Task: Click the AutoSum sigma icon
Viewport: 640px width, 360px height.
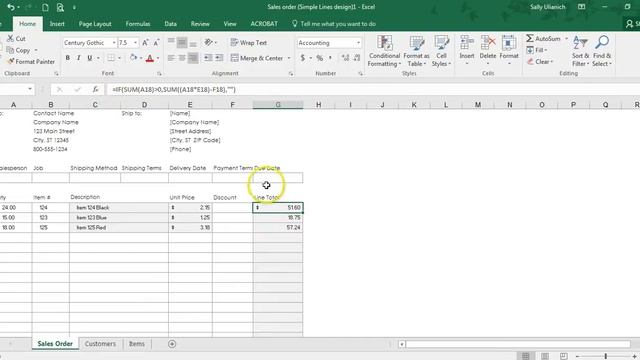Action: pos(530,38)
